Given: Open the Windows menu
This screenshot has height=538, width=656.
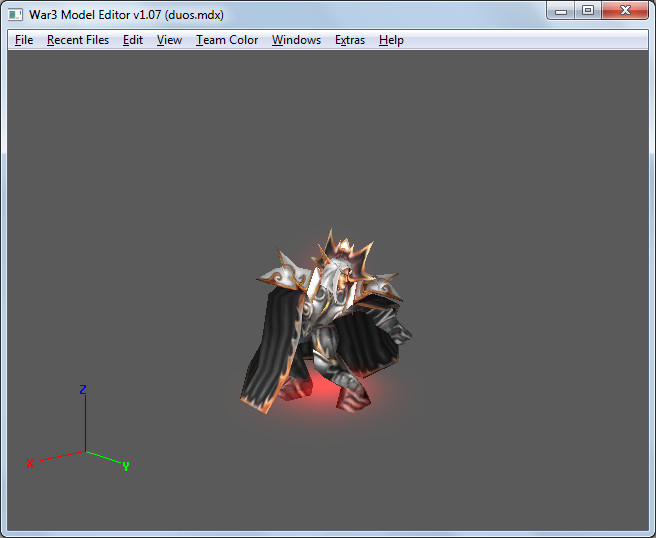Looking at the screenshot, I should (296, 40).
